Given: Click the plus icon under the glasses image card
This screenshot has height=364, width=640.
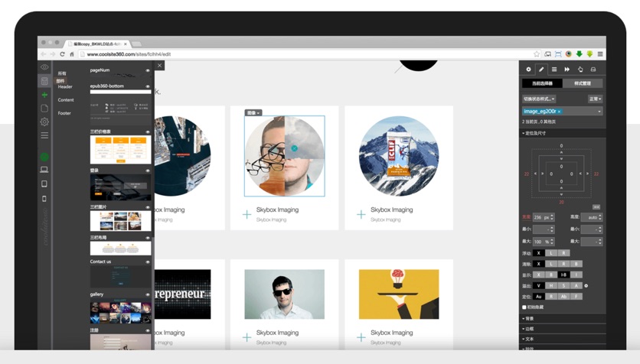Looking at the screenshot, I should coord(247,214).
